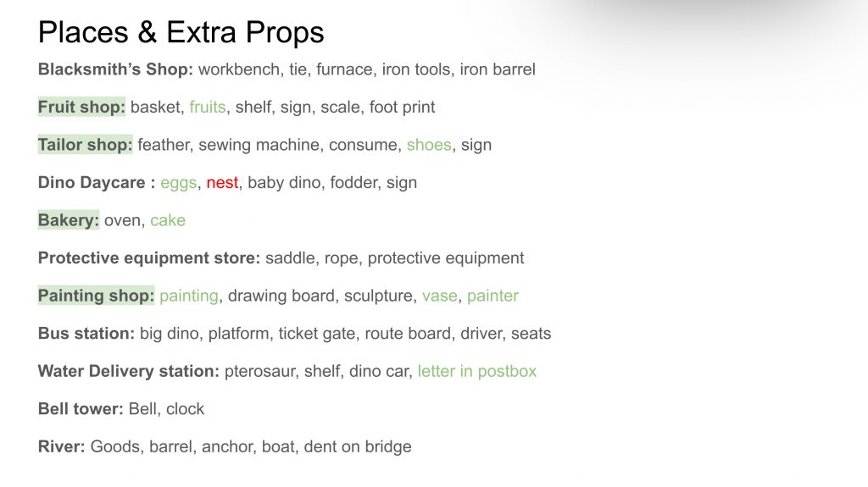Click the green word "painting"

(189, 296)
